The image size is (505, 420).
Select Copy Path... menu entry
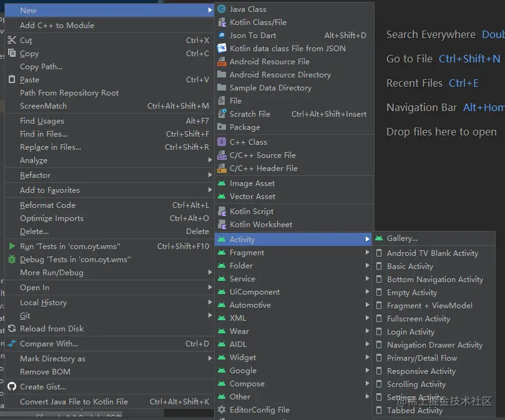109,67
